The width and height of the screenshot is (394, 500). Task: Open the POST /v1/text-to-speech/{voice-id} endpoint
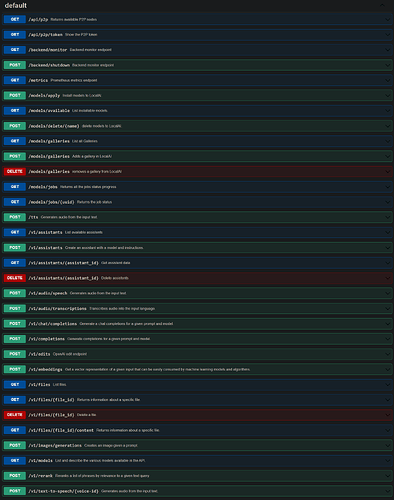click(x=197, y=491)
